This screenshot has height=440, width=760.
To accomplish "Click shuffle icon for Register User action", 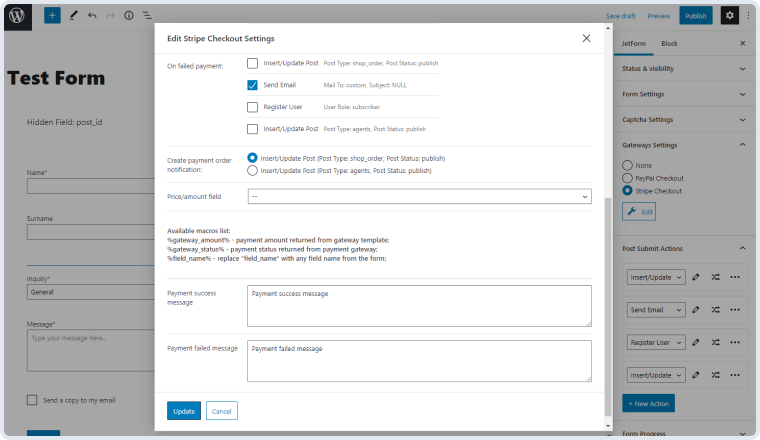I will click(715, 342).
